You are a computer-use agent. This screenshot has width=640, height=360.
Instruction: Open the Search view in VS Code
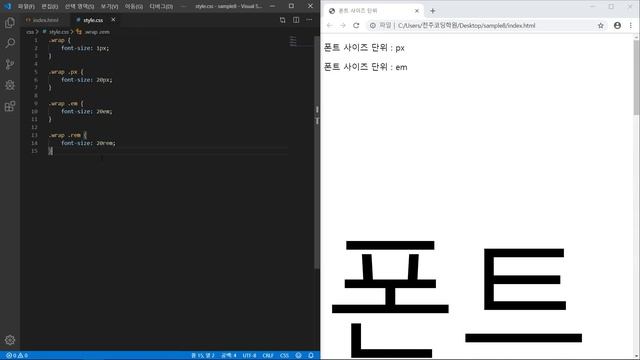coord(10,43)
